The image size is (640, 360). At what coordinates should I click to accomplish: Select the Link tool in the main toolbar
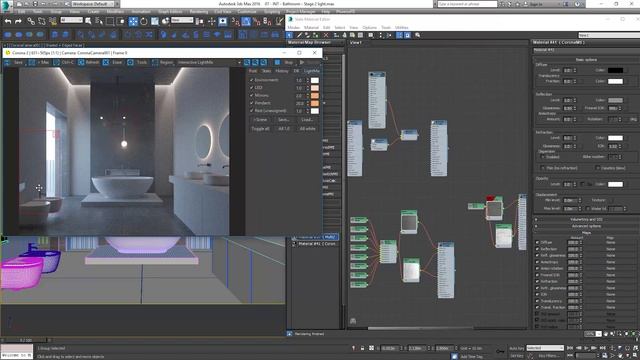[31, 21]
